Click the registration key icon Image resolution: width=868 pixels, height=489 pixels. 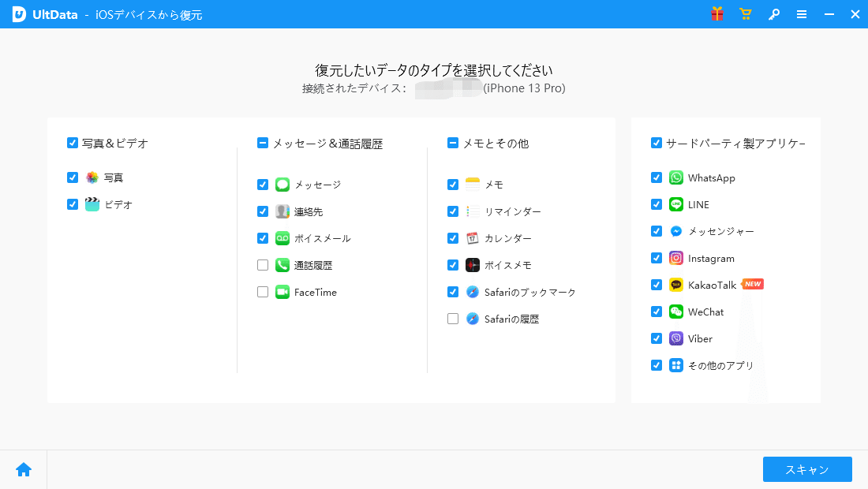point(774,13)
